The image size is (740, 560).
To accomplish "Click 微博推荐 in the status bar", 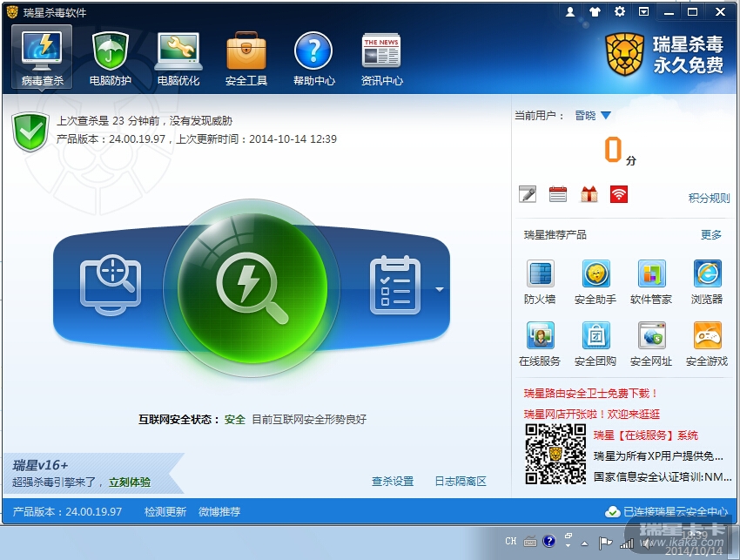I will coord(219,512).
